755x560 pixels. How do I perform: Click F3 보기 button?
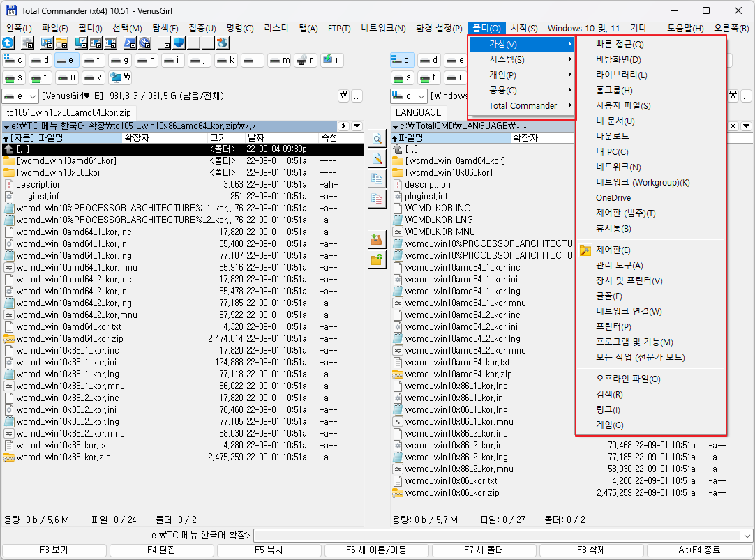[x=54, y=550]
